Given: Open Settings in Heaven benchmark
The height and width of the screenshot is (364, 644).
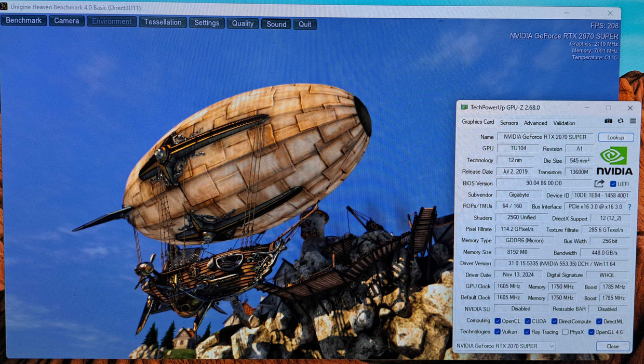Looking at the screenshot, I should 207,22.
